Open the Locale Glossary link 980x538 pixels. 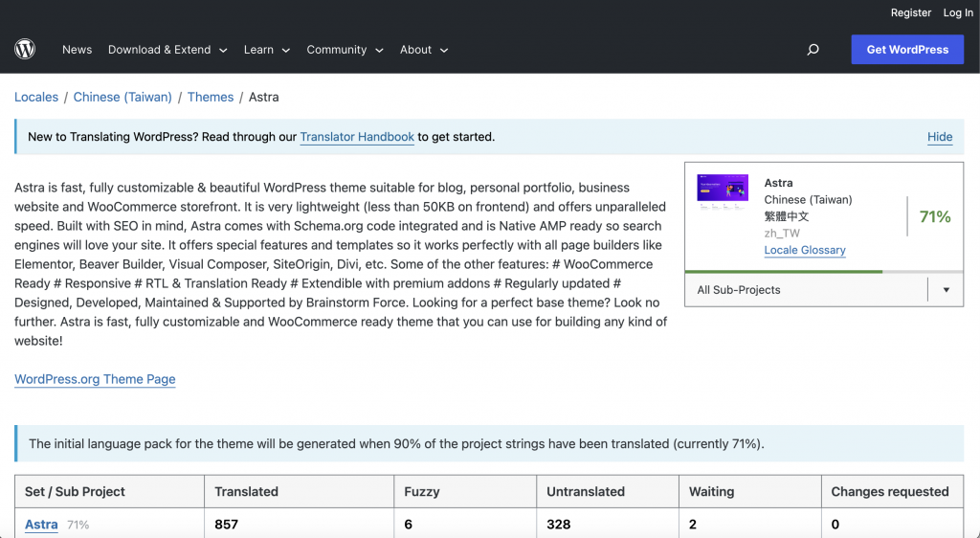point(805,250)
